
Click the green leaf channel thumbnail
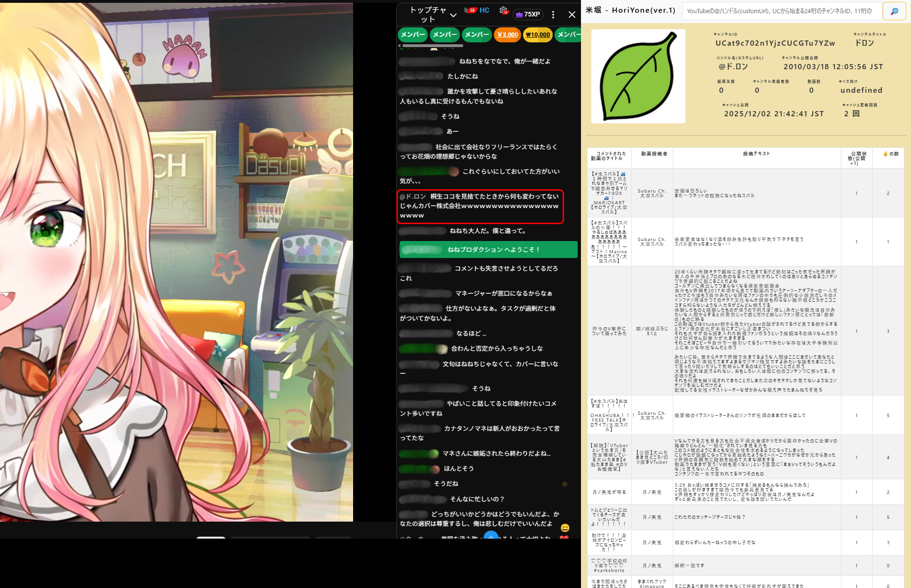tap(638, 76)
